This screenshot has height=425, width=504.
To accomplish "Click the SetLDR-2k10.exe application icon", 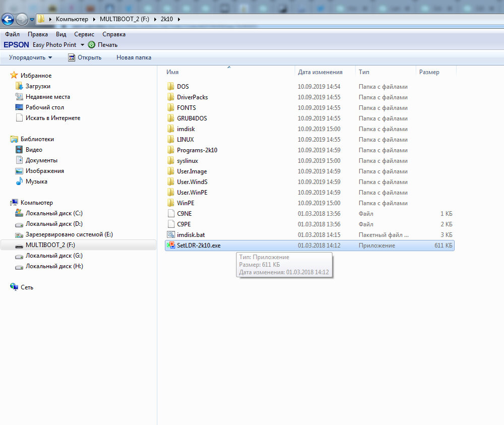I will [x=171, y=246].
